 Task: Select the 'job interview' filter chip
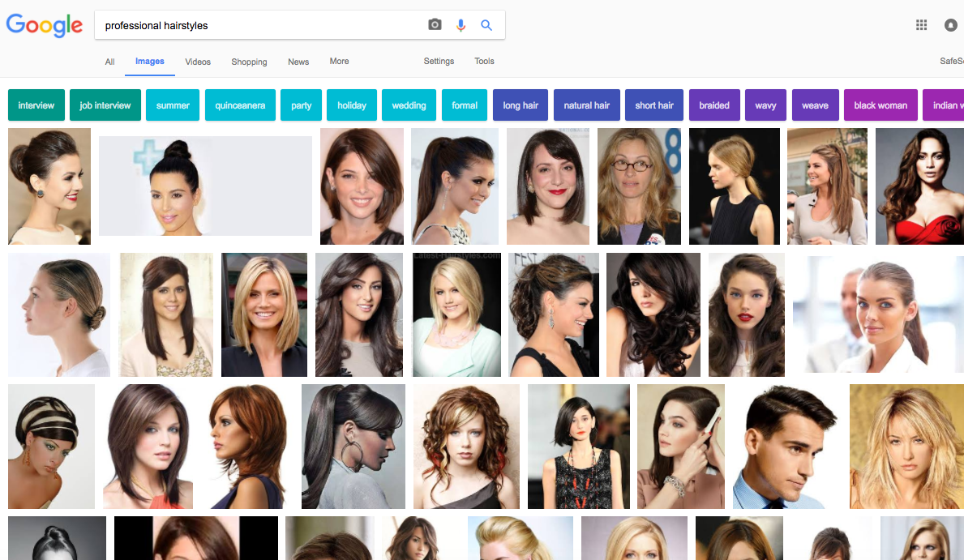105,105
